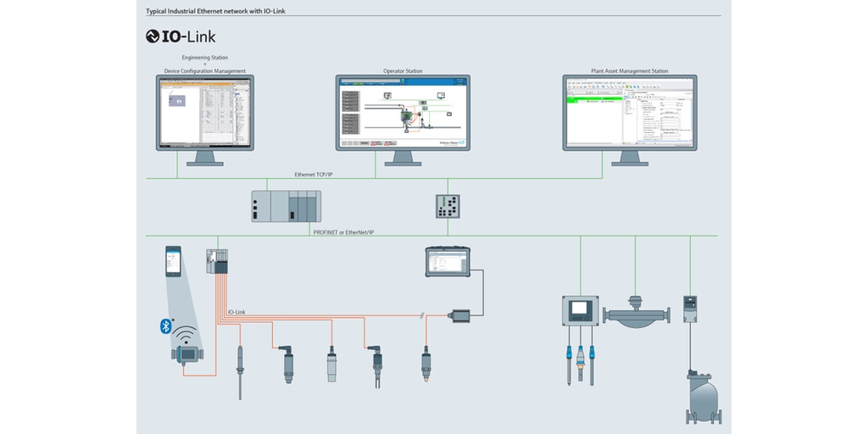This screenshot has height=434, width=868.
Task: Click the 'IO-Link' cable label
Action: [236, 312]
